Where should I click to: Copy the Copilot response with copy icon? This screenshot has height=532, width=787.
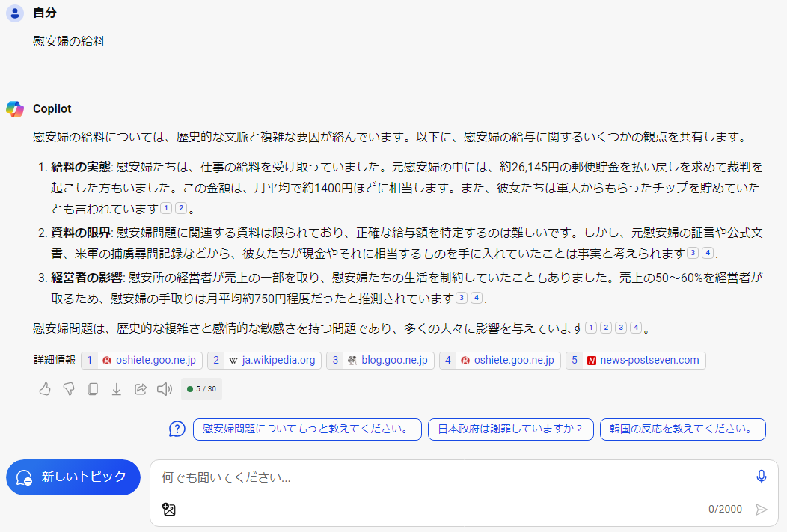[x=93, y=389]
